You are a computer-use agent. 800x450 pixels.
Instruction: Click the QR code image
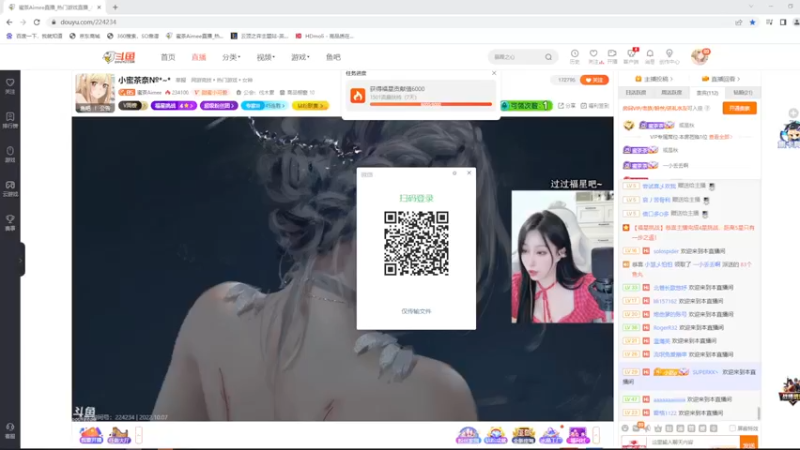click(416, 243)
